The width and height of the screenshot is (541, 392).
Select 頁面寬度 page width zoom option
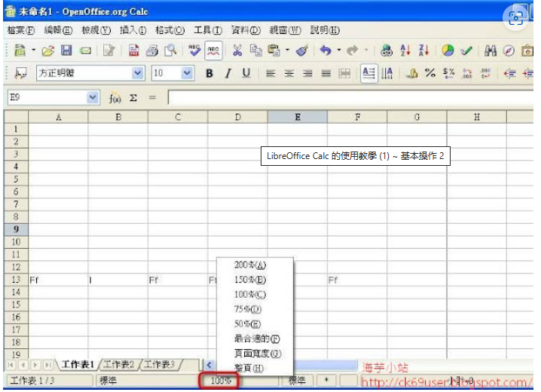click(258, 354)
